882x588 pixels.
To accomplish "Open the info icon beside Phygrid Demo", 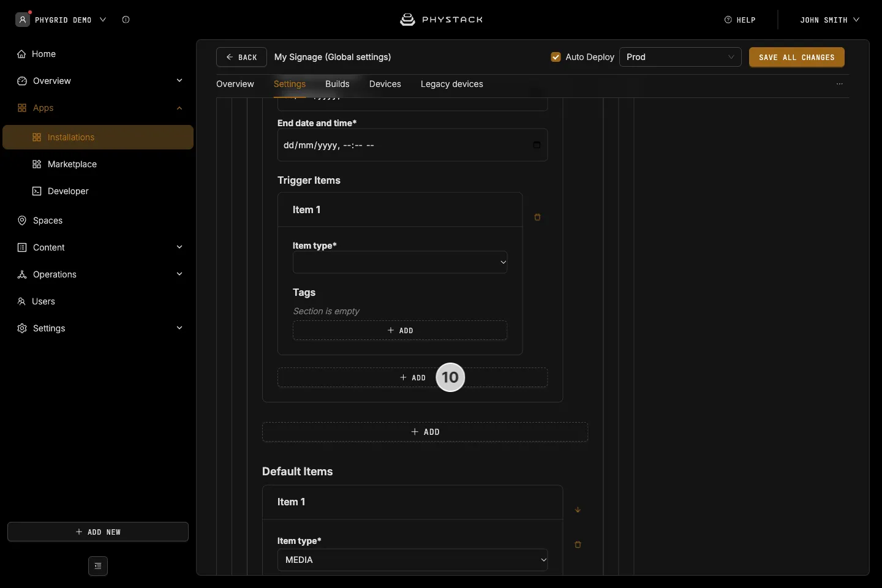I will [126, 20].
